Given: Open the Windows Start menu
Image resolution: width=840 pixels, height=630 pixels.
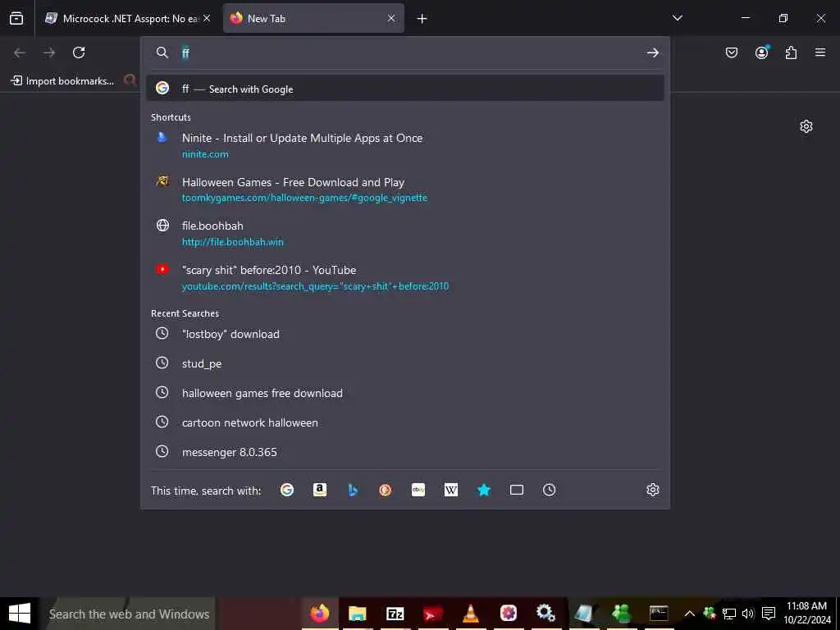Looking at the screenshot, I should coord(20,614).
